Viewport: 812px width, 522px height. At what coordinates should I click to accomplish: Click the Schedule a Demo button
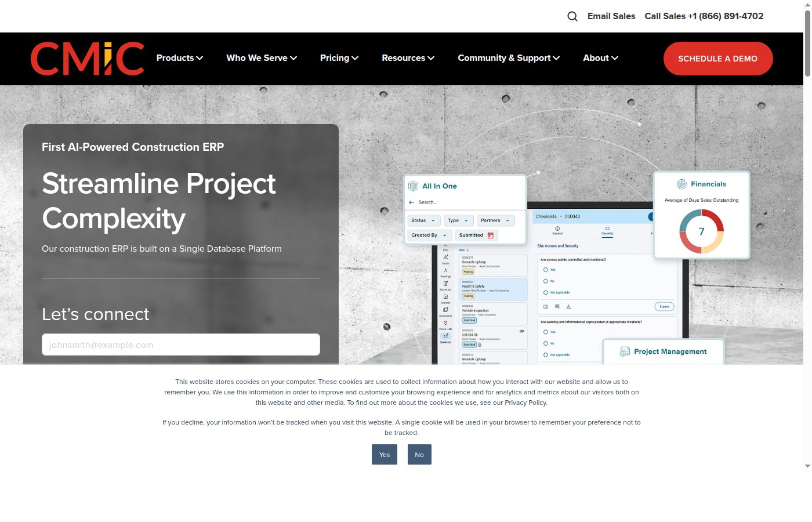[718, 59]
